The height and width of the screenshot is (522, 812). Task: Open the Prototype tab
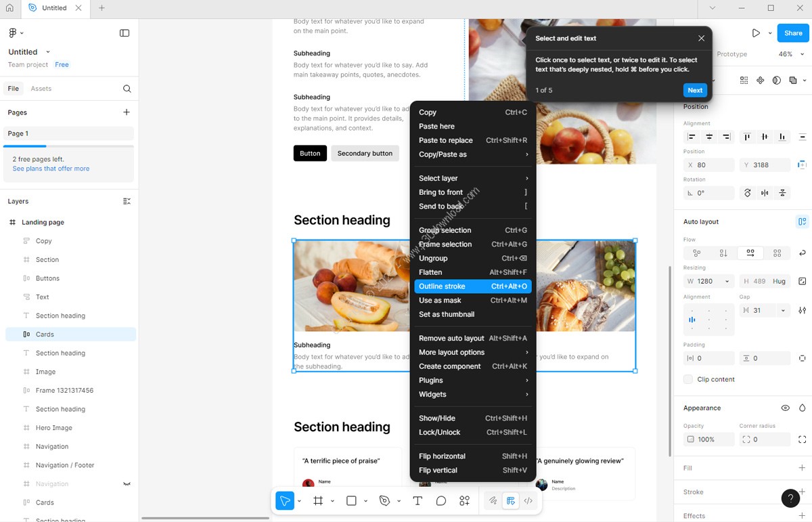tap(731, 54)
